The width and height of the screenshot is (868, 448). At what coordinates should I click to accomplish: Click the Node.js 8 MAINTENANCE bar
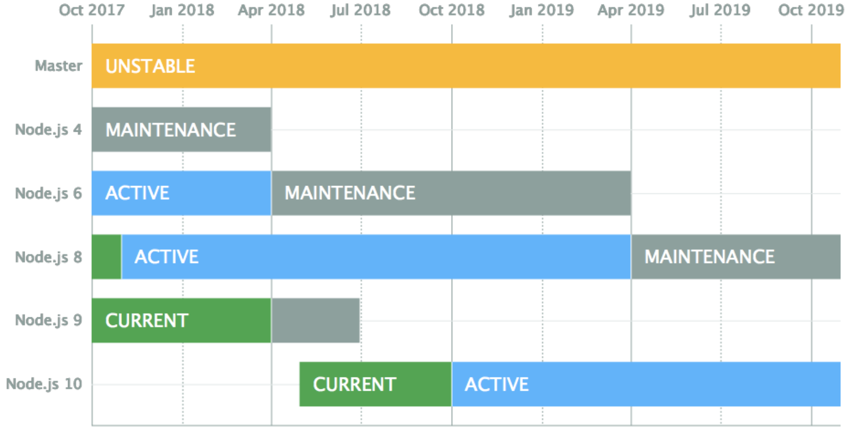pyautogui.click(x=735, y=257)
